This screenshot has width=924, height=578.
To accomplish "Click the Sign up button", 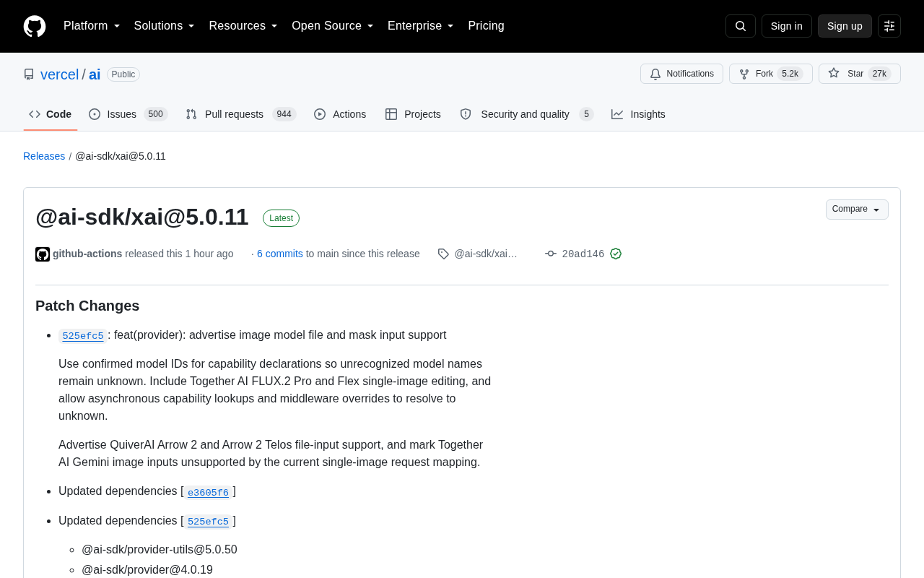I will point(845,26).
